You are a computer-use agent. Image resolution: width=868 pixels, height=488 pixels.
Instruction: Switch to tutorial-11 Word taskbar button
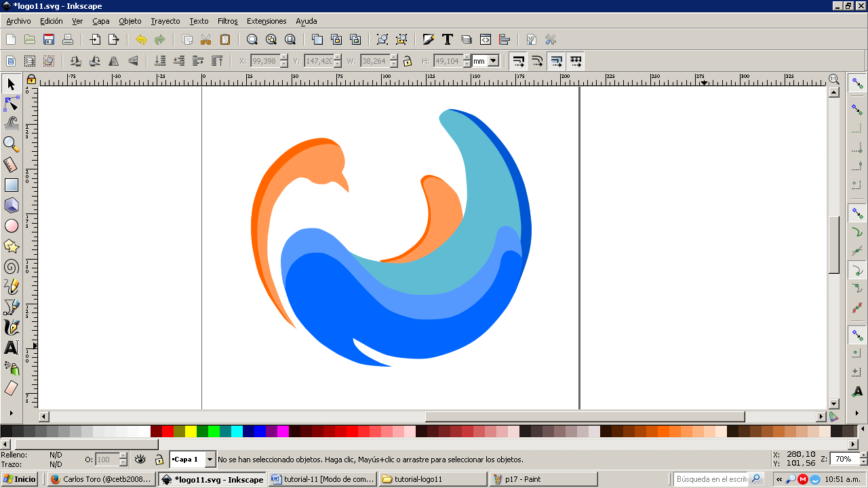[x=323, y=479]
